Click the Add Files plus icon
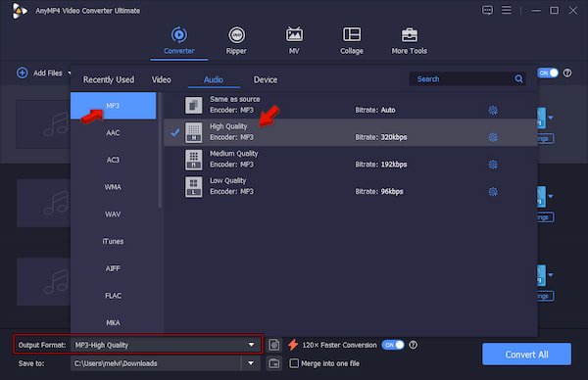Viewport: 588px width, 380px height. click(x=23, y=72)
